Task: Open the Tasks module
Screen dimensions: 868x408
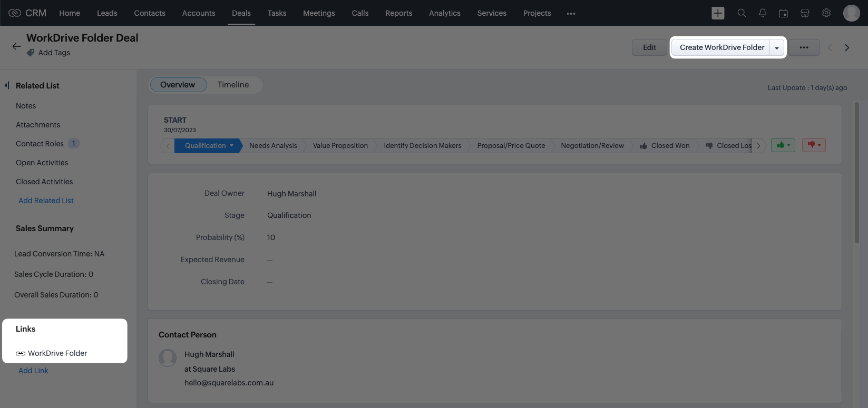Action: click(277, 13)
